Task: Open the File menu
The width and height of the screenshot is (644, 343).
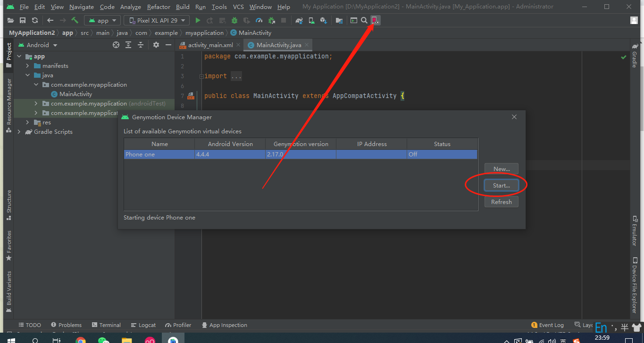Action: pyautogui.click(x=25, y=7)
